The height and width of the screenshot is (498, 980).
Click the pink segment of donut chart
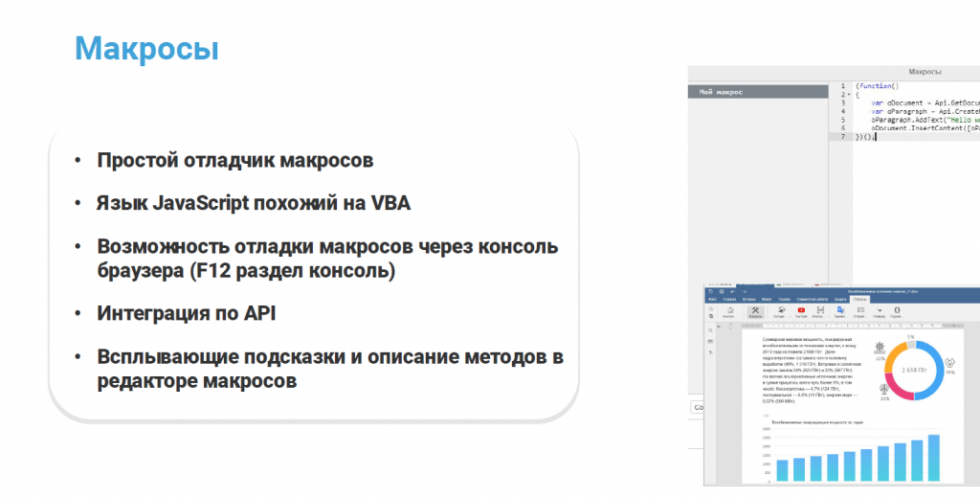897,389
